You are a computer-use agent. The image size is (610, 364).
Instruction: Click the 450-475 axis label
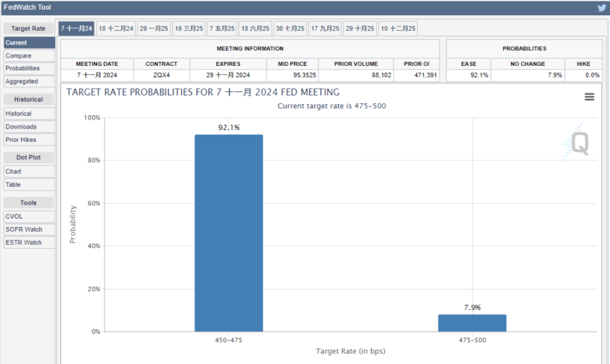(x=229, y=340)
